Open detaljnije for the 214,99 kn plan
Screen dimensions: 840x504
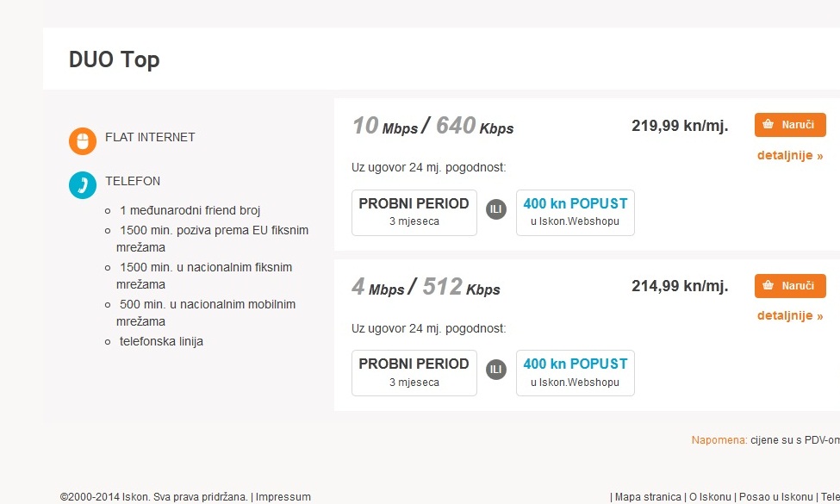tap(790, 315)
